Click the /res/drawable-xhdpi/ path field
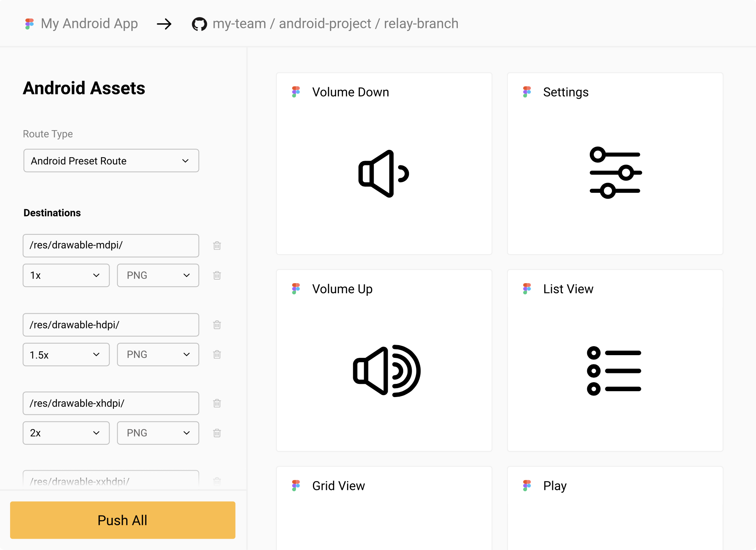Image resolution: width=756 pixels, height=550 pixels. (111, 403)
